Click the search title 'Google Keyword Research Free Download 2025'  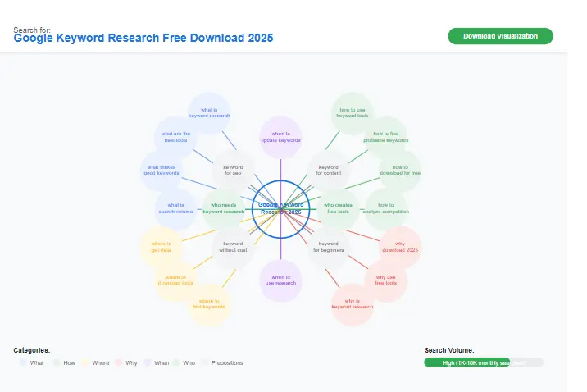point(143,39)
